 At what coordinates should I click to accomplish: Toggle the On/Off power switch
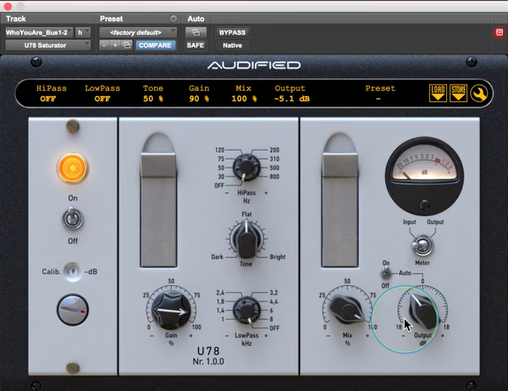[73, 218]
